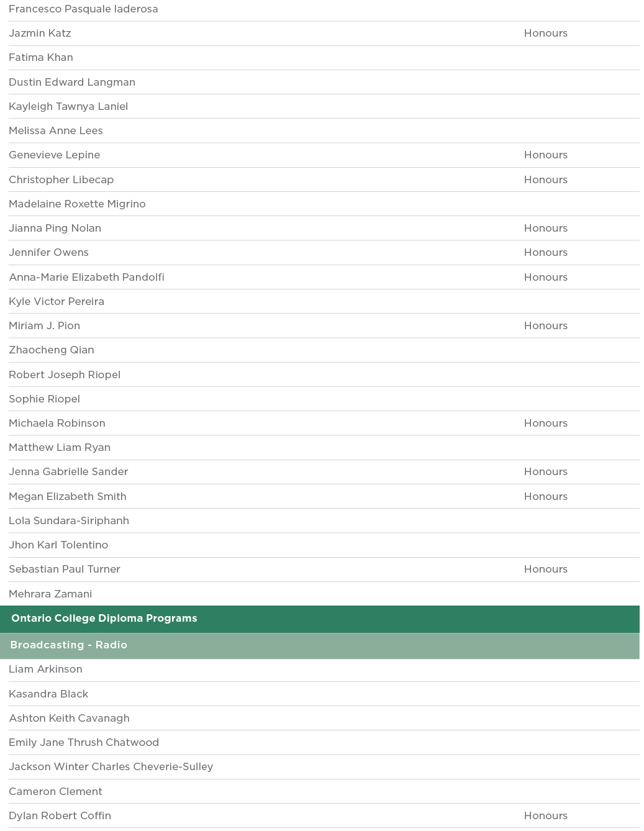
Task: Click on Dustin Edward Langman
Action: pos(72,82)
